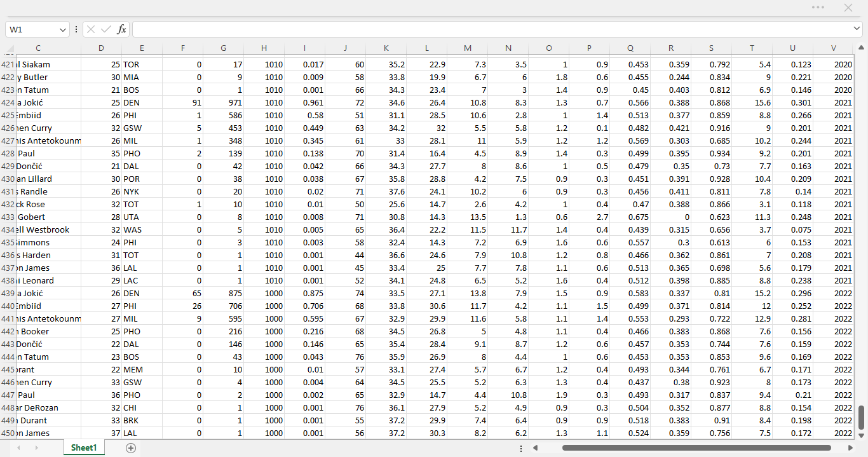Click the 'Booker' name cell in row 442
The height and width of the screenshot is (457, 868).
[x=48, y=331]
